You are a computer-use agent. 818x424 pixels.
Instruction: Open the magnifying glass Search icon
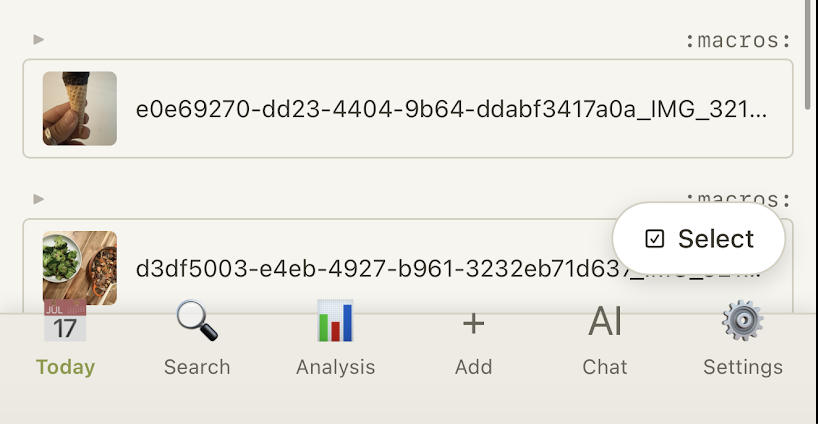pos(197,322)
